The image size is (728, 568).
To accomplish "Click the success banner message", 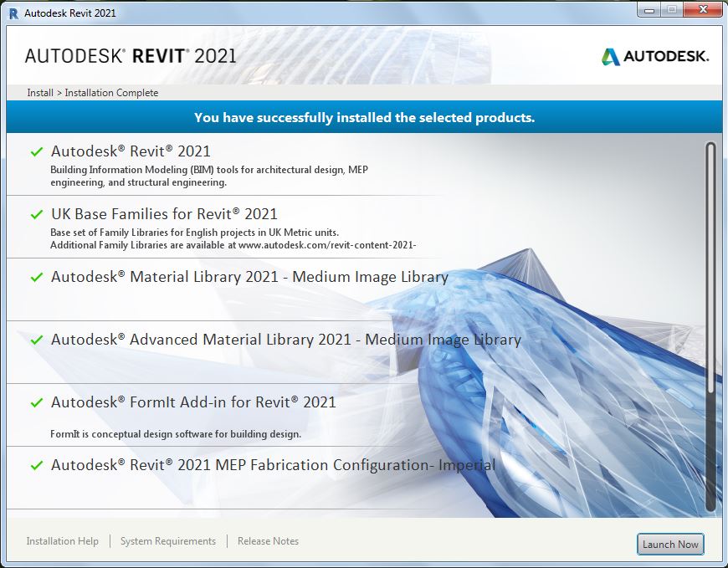I will pos(364,117).
